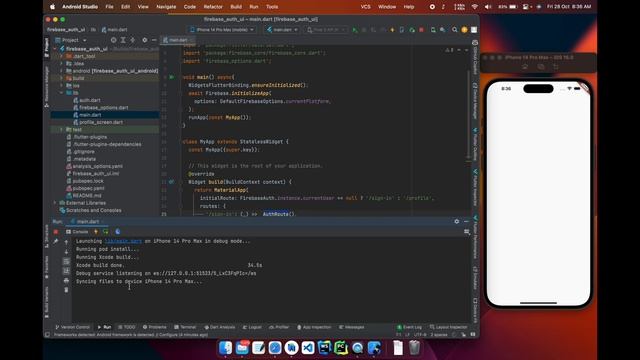Collapse the firebase_auth_ui root folder
The image size is (640, 360).
click(55, 49)
